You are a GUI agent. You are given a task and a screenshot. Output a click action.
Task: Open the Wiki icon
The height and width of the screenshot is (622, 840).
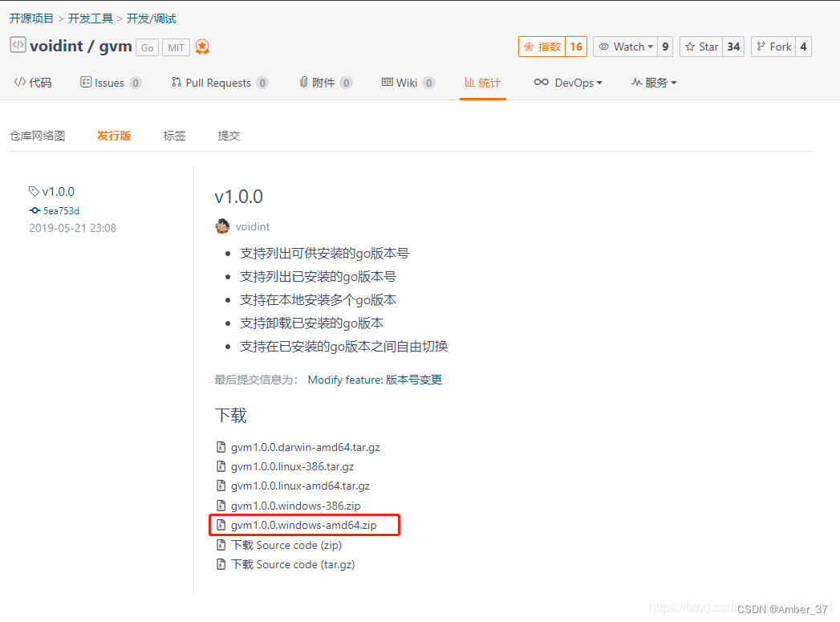386,82
